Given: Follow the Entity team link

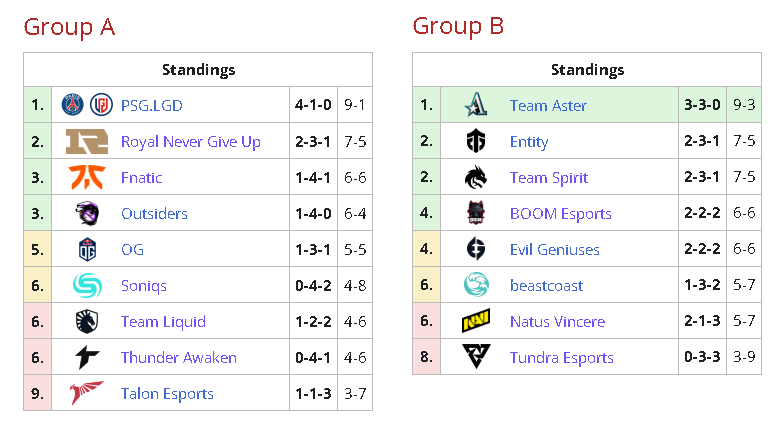Looking at the screenshot, I should [529, 141].
